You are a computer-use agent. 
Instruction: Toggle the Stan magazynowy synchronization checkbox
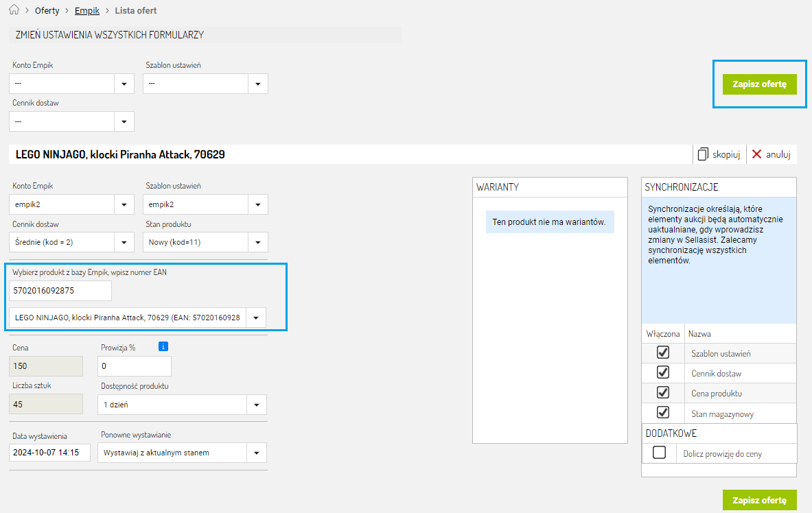pos(662,412)
